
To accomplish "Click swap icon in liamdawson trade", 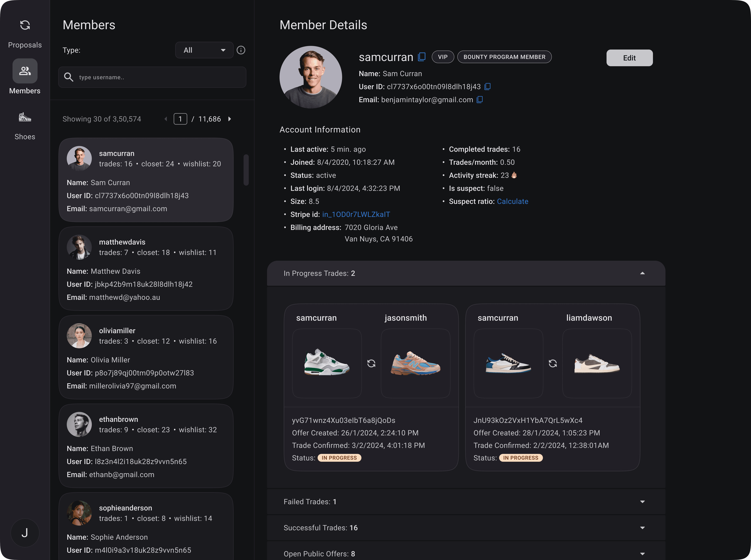I will coord(553,364).
